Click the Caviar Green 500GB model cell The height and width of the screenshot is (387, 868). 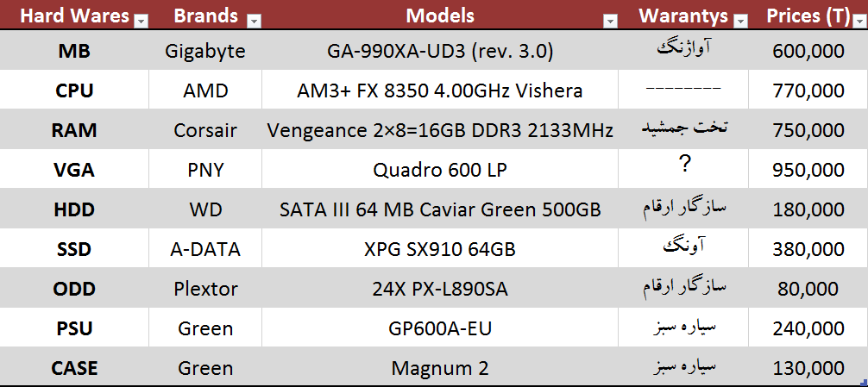point(440,209)
